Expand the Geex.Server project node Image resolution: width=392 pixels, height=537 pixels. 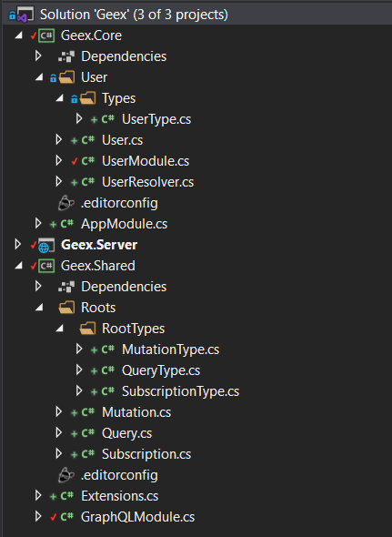pyautogui.click(x=18, y=245)
